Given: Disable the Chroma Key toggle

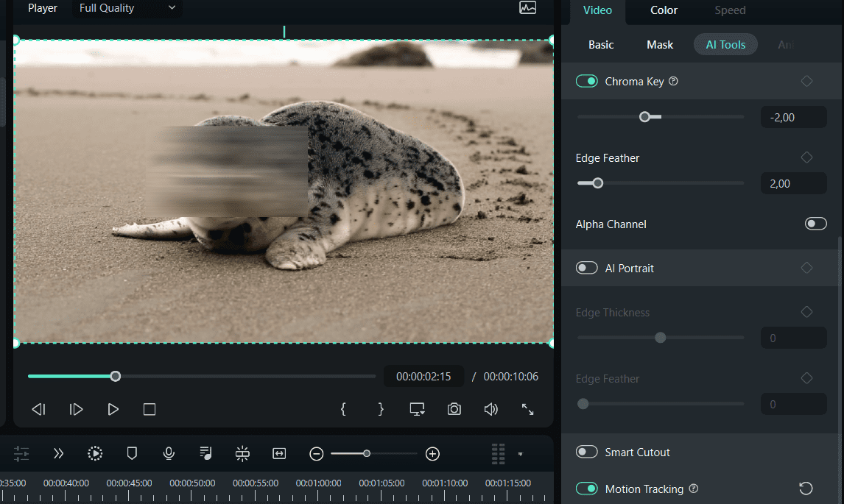Looking at the screenshot, I should [587, 81].
